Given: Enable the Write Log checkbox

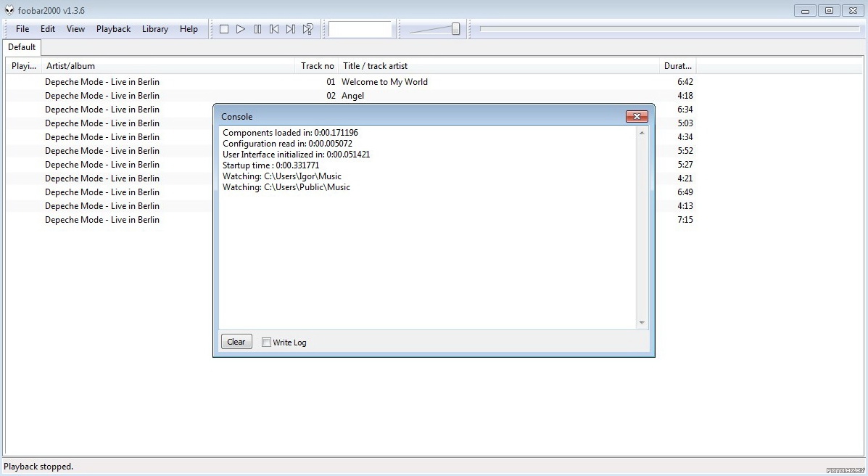Looking at the screenshot, I should click(x=266, y=342).
